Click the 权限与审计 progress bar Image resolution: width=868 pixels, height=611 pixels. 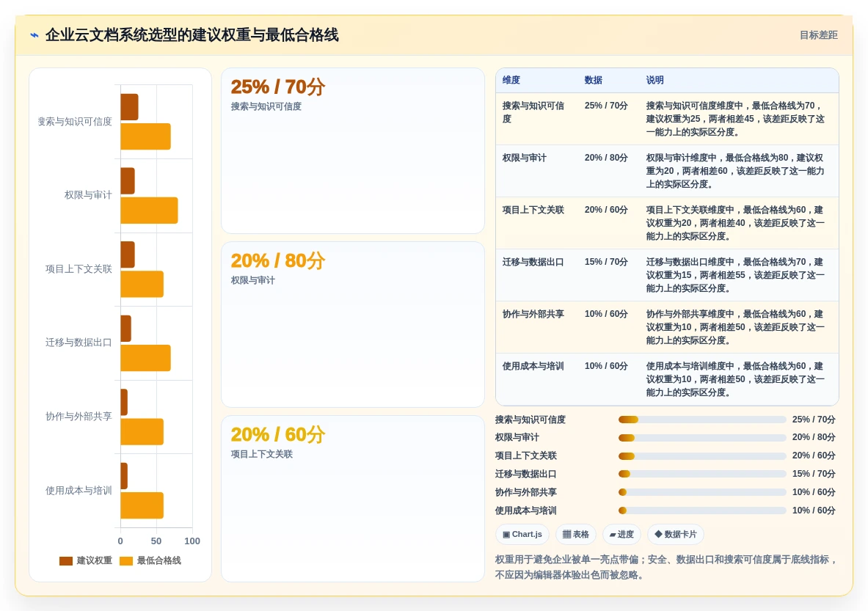pyautogui.click(x=702, y=438)
